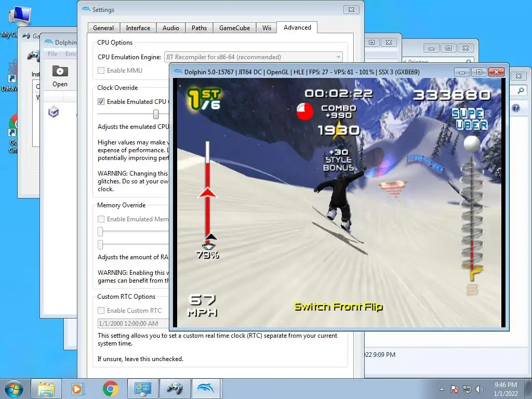Maximize the Dolphin game window
The image size is (532, 399).
coord(479,72)
